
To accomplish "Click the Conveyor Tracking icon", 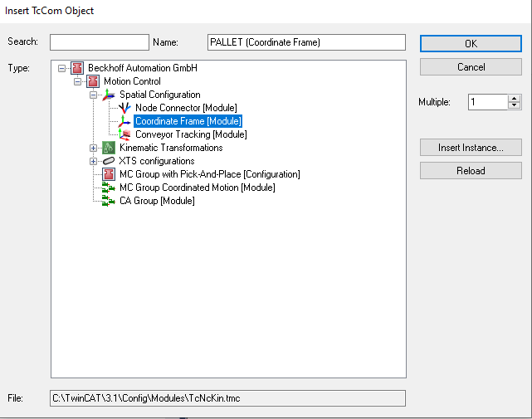I will pyautogui.click(x=124, y=134).
